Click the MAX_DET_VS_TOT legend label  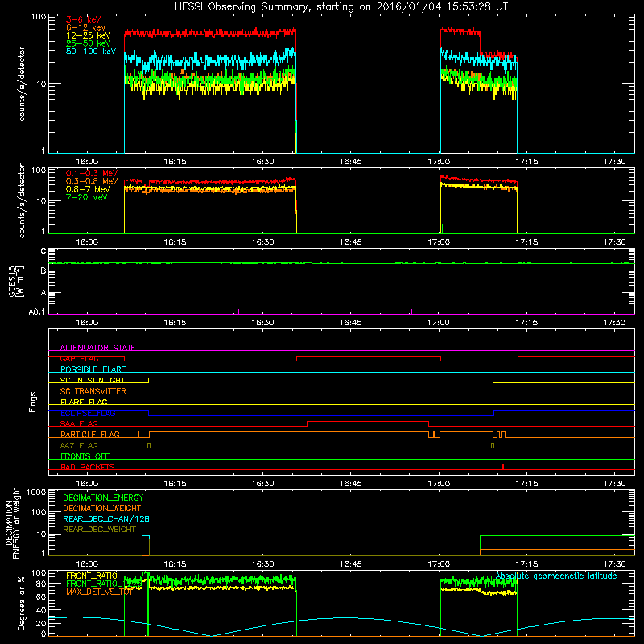[99, 592]
